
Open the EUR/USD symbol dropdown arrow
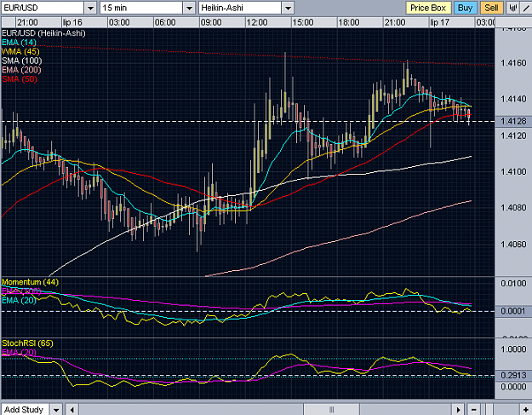coord(90,8)
